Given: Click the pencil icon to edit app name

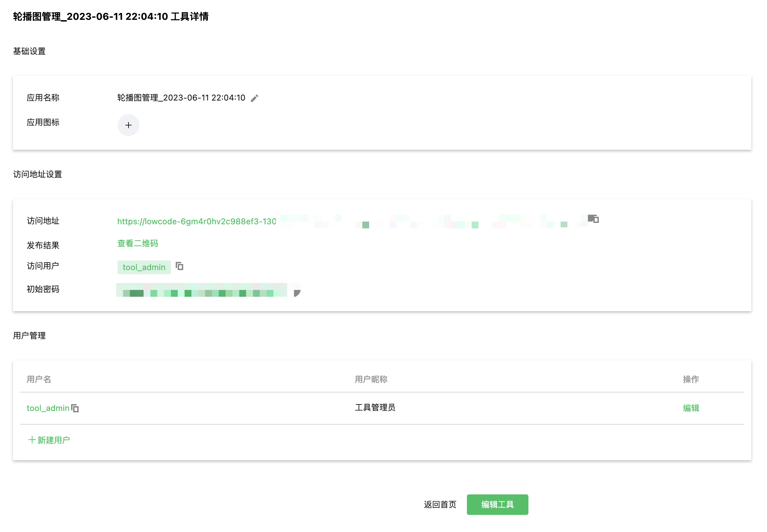Looking at the screenshot, I should [x=255, y=98].
